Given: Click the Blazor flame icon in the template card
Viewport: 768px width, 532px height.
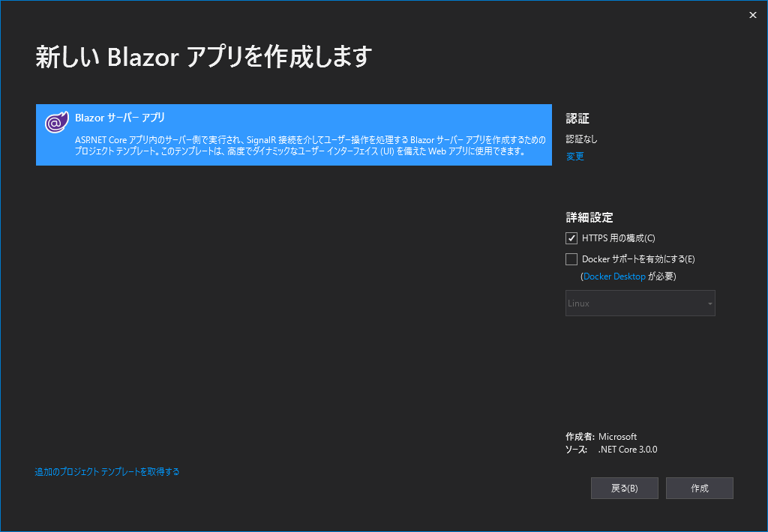Looking at the screenshot, I should click(x=57, y=122).
